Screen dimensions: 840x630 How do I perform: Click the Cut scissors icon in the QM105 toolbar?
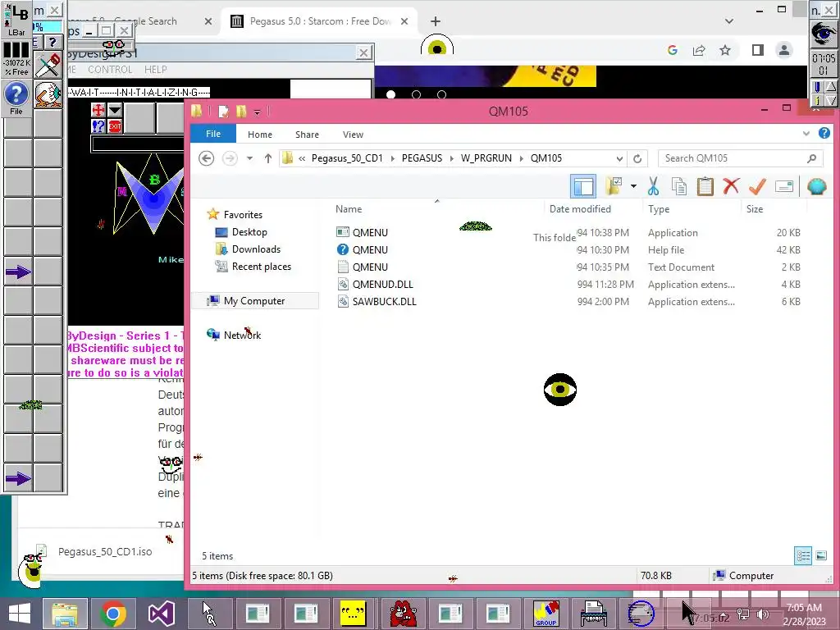[653, 186]
